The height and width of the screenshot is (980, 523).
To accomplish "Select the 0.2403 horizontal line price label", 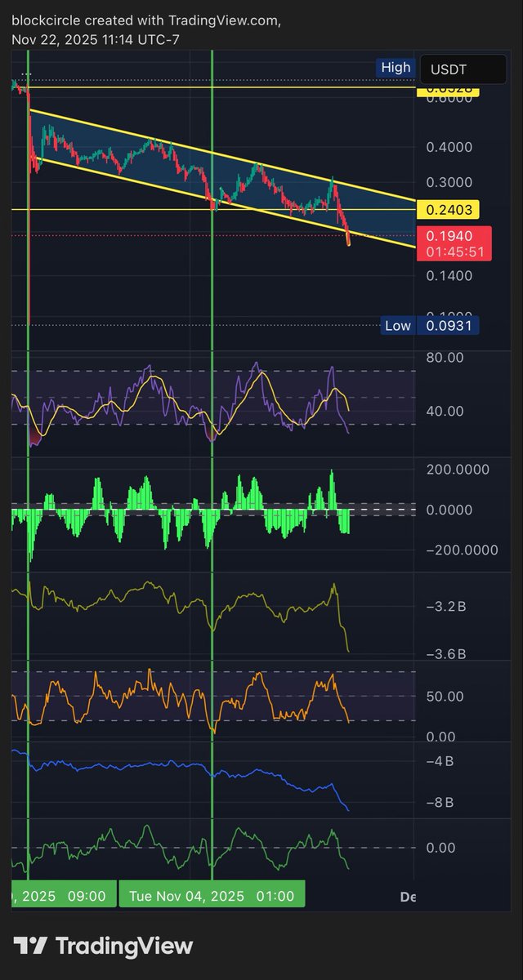I will click(448, 209).
